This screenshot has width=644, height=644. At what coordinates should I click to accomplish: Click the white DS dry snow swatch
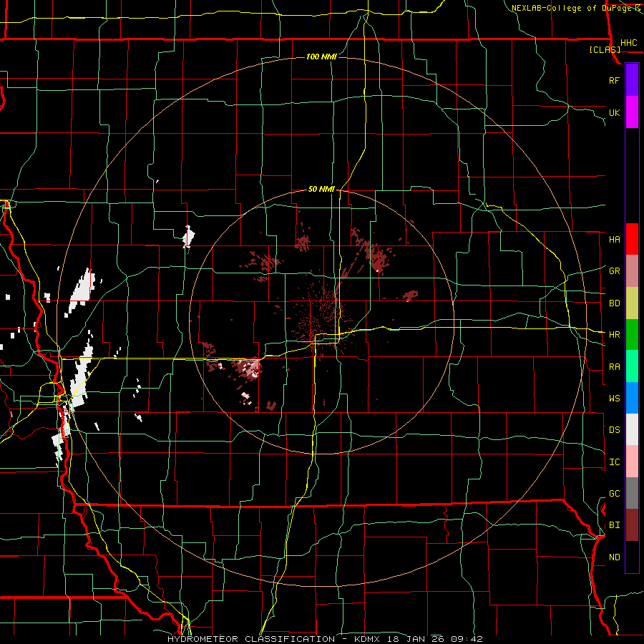632,429
